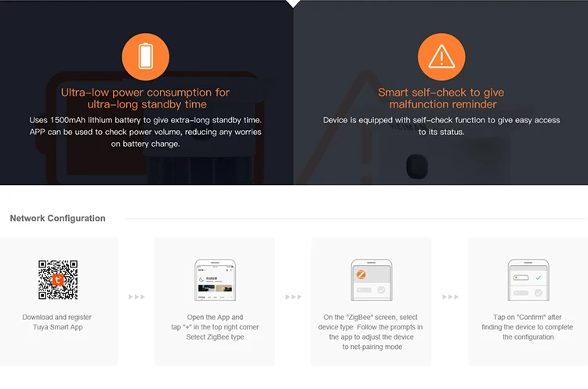Viewport: 588px width, 389px height.
Task: Click the phone image with ZigBee logo
Action: click(x=372, y=280)
